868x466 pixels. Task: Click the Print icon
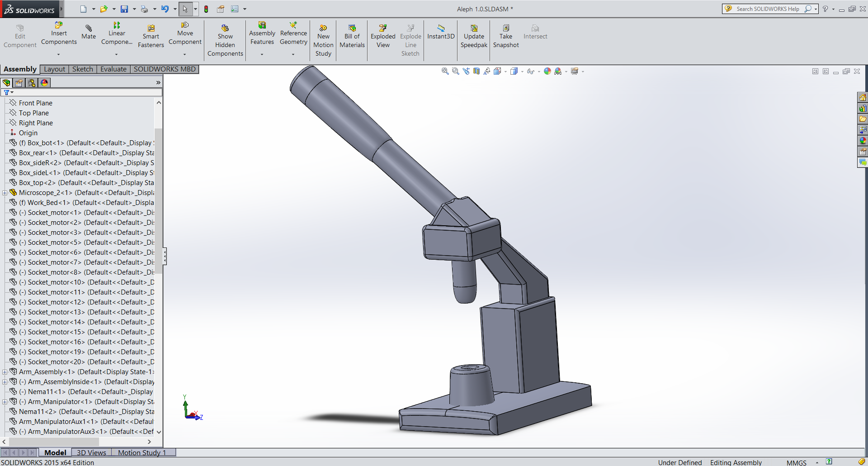(x=144, y=9)
